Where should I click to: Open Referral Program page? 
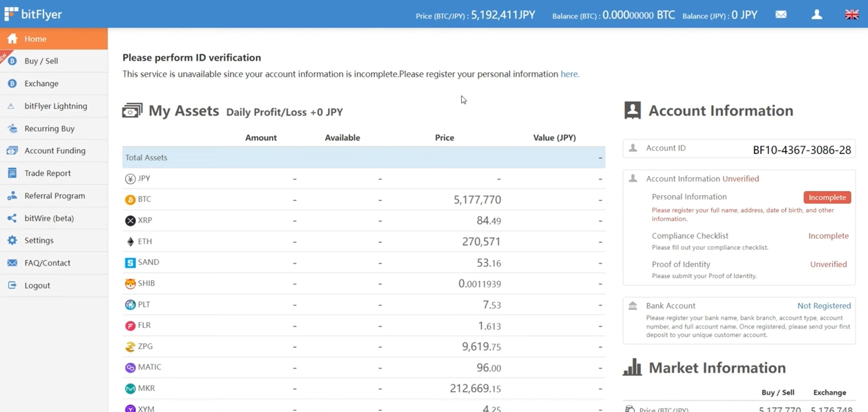[54, 196]
